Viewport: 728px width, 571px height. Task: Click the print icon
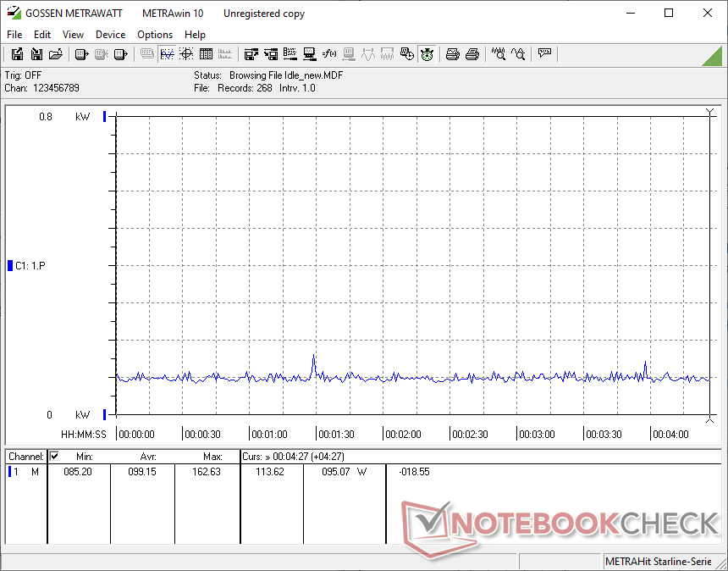(472, 54)
